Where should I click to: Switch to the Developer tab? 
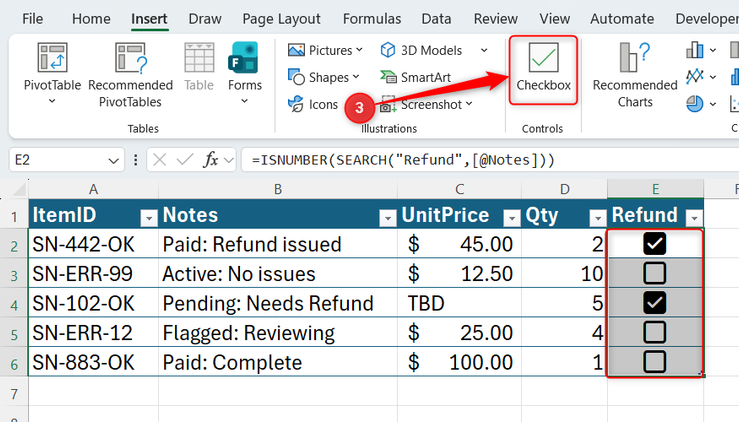click(x=707, y=19)
